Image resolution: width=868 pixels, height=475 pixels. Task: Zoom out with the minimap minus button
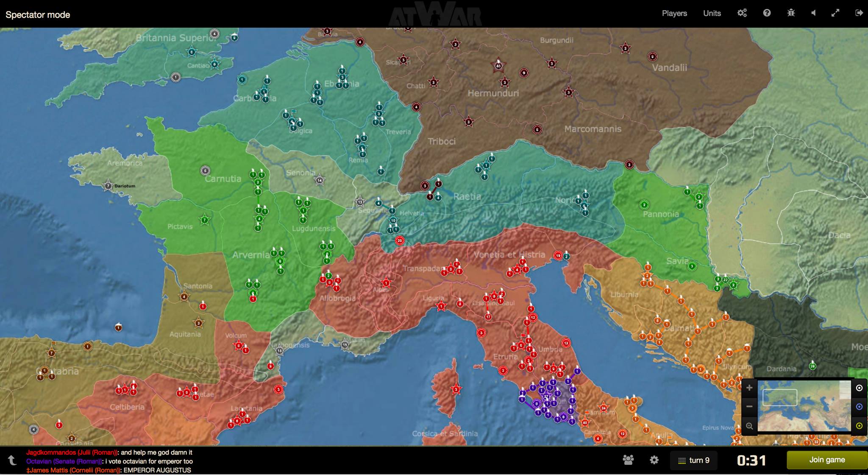point(749,407)
